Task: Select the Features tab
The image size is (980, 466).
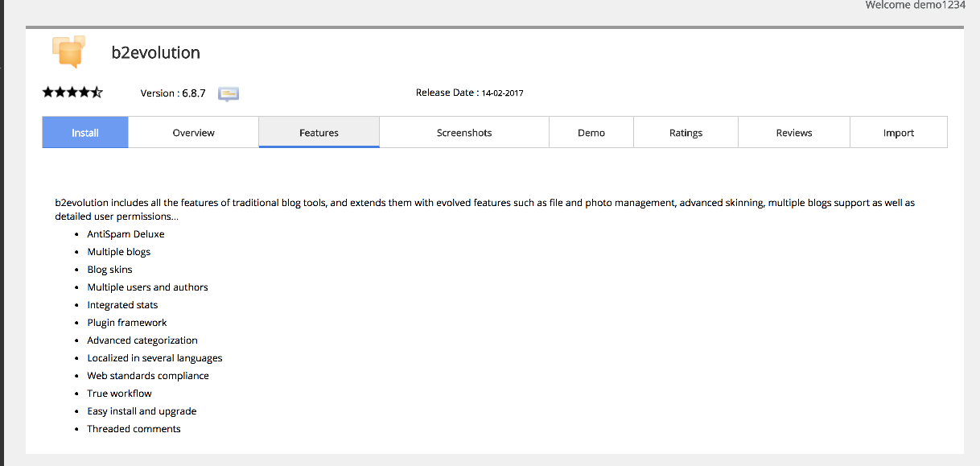Action: coord(319,133)
